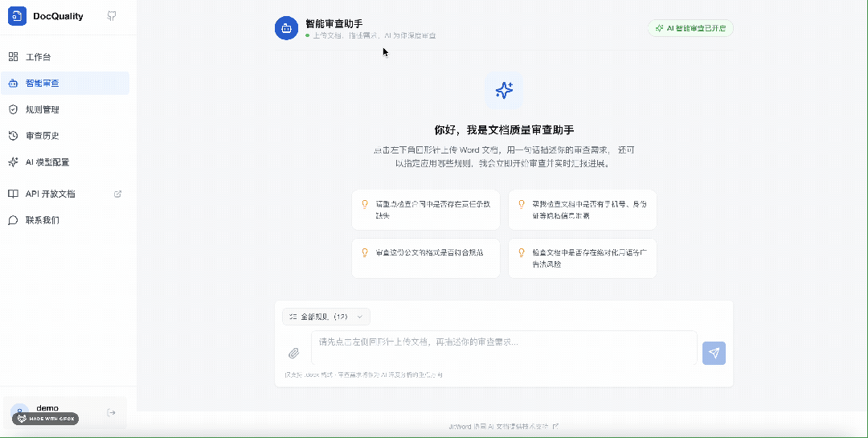Select 智能审查 in the sidebar

click(x=65, y=83)
